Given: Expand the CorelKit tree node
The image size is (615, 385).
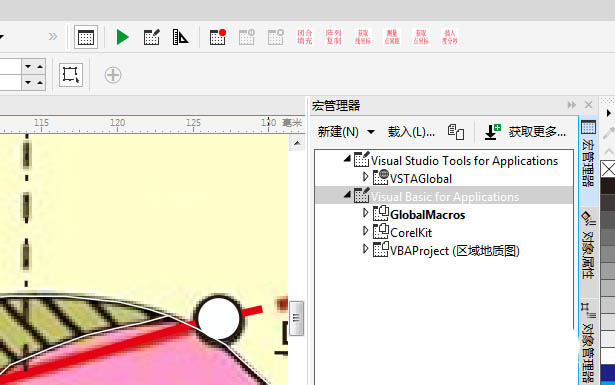Looking at the screenshot, I should [365, 231].
